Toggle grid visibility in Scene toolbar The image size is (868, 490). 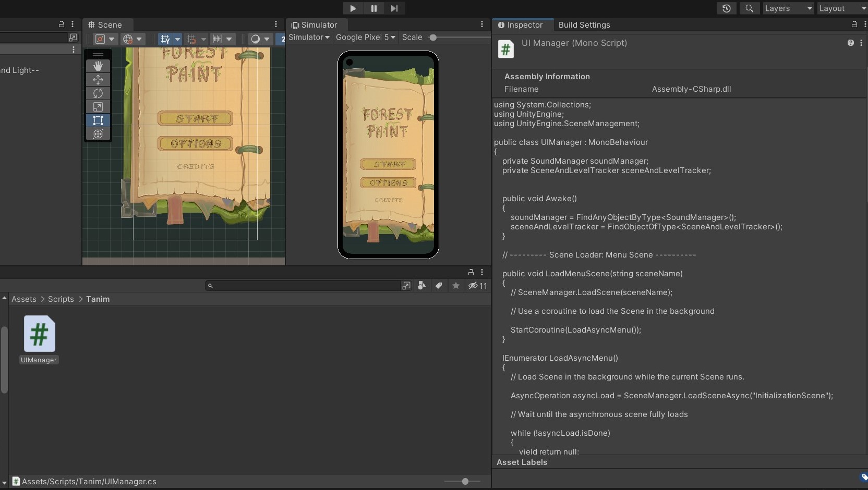click(x=165, y=39)
